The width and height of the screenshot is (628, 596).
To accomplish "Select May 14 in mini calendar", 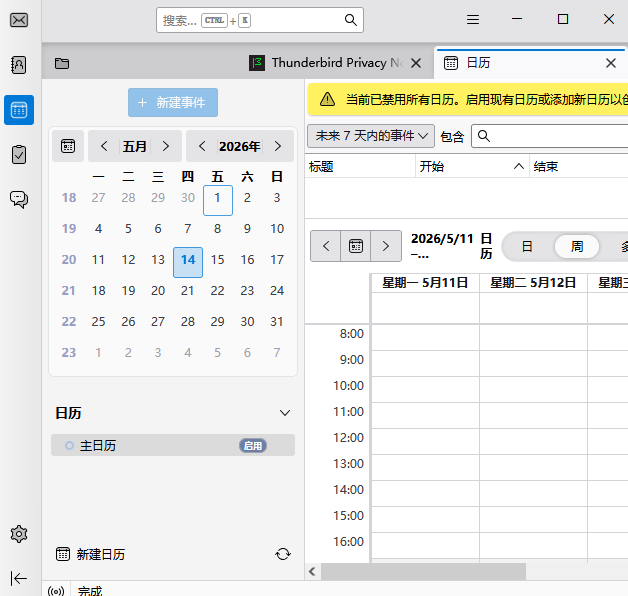I will coord(188,260).
